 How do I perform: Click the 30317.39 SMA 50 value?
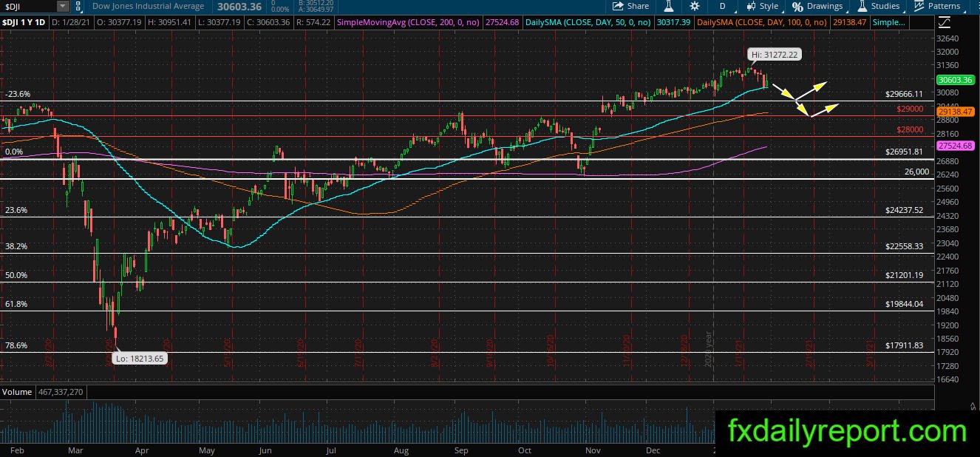pyautogui.click(x=673, y=22)
